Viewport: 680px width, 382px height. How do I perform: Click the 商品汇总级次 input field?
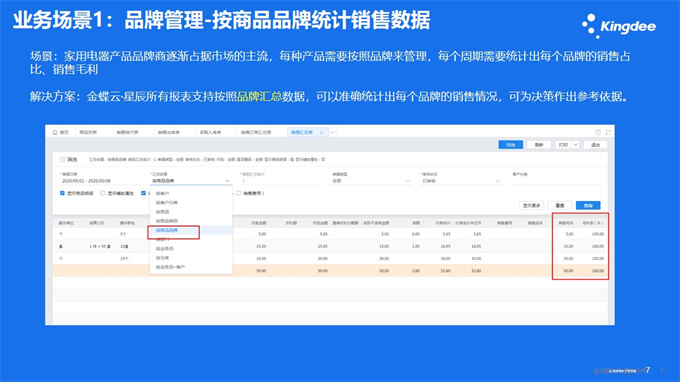pos(281,181)
